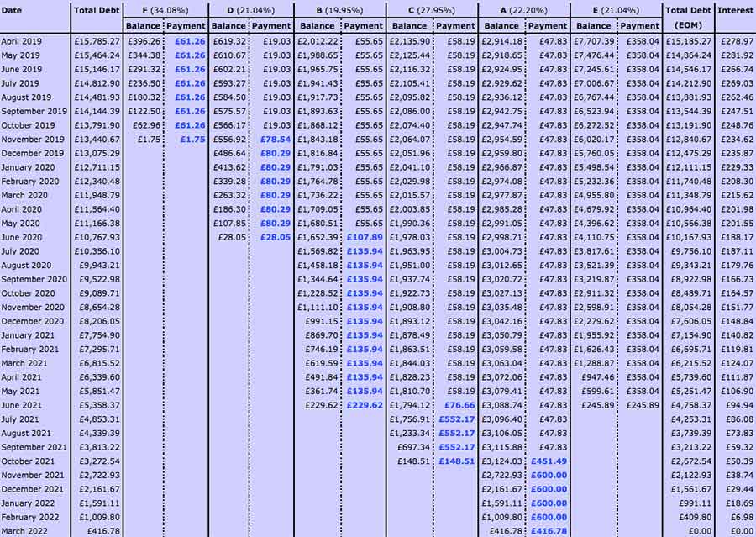Click A Payment cell in December 2021 row
The width and height of the screenshot is (756, 537).
coord(549,489)
